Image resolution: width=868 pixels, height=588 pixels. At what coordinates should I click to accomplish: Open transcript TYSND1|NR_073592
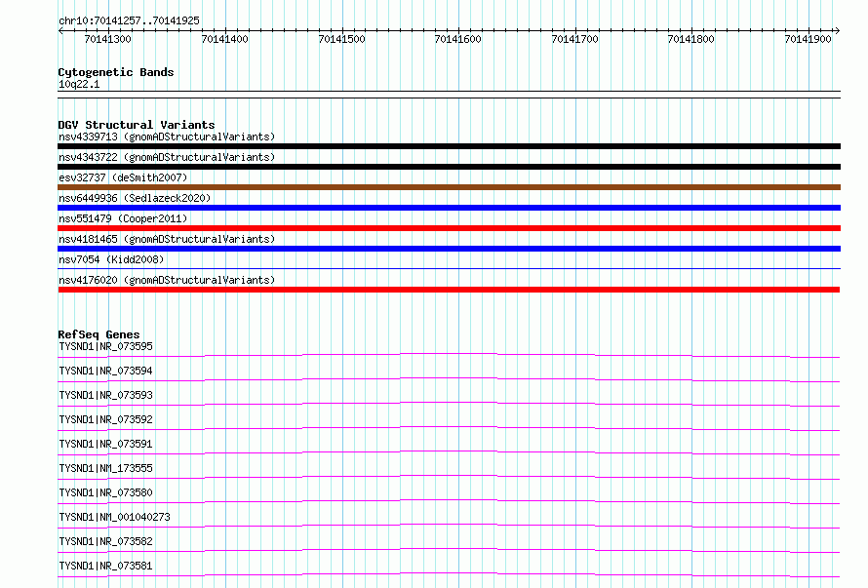pos(105,419)
